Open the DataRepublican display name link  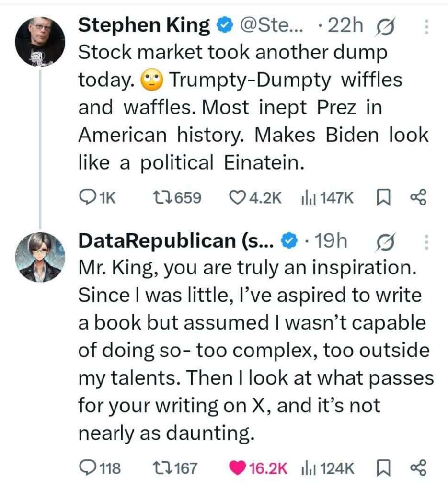[175, 241]
